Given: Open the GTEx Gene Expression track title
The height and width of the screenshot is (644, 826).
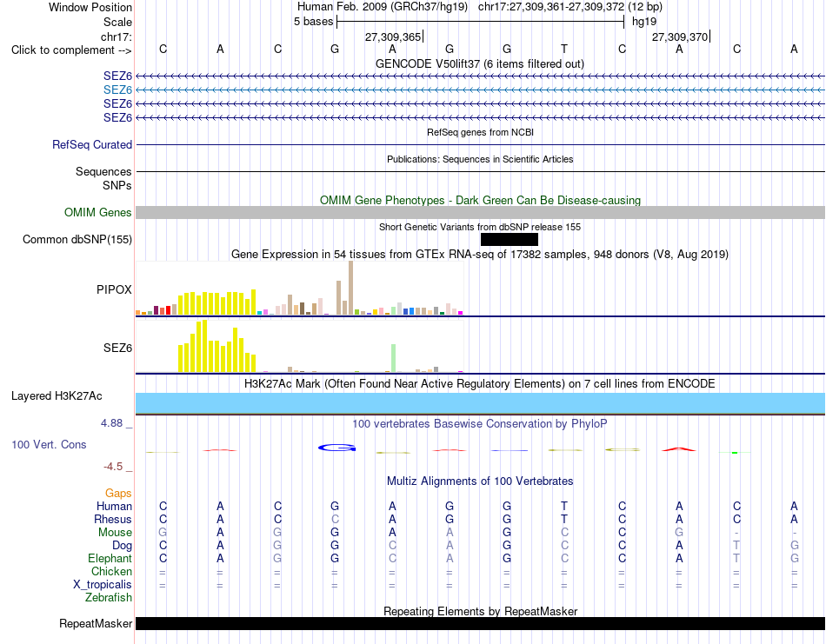Looking at the screenshot, I should [x=480, y=255].
